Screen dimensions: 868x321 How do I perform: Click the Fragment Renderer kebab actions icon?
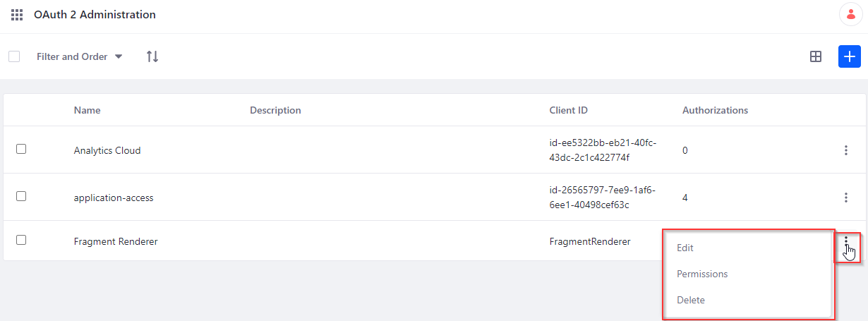(845, 241)
